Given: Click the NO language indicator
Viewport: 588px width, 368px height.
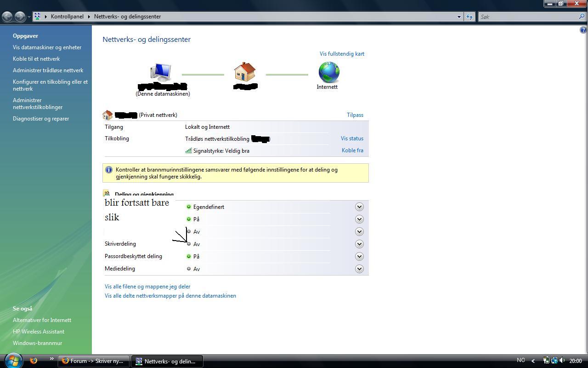Looking at the screenshot, I should click(x=520, y=361).
